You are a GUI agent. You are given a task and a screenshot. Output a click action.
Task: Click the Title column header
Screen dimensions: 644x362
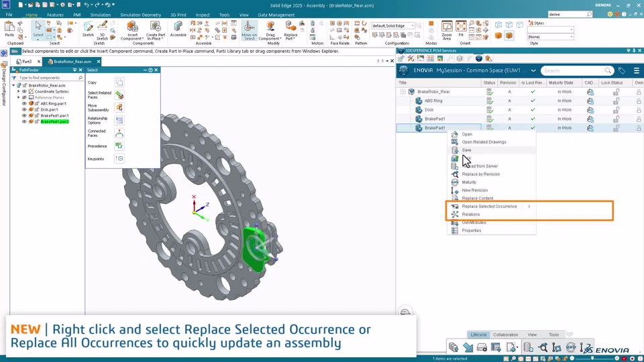click(439, 83)
